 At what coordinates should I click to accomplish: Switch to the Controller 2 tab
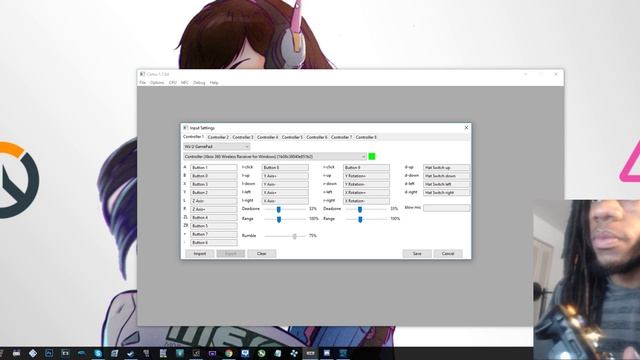218,137
